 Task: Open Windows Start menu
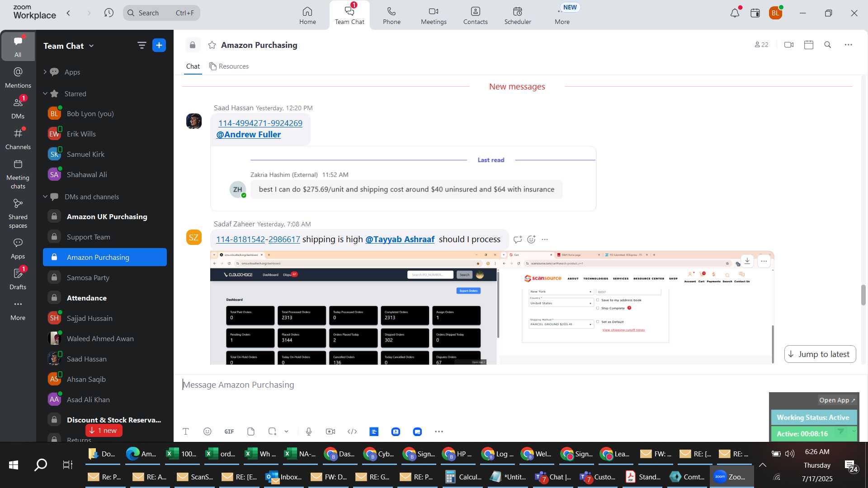tap(14, 465)
